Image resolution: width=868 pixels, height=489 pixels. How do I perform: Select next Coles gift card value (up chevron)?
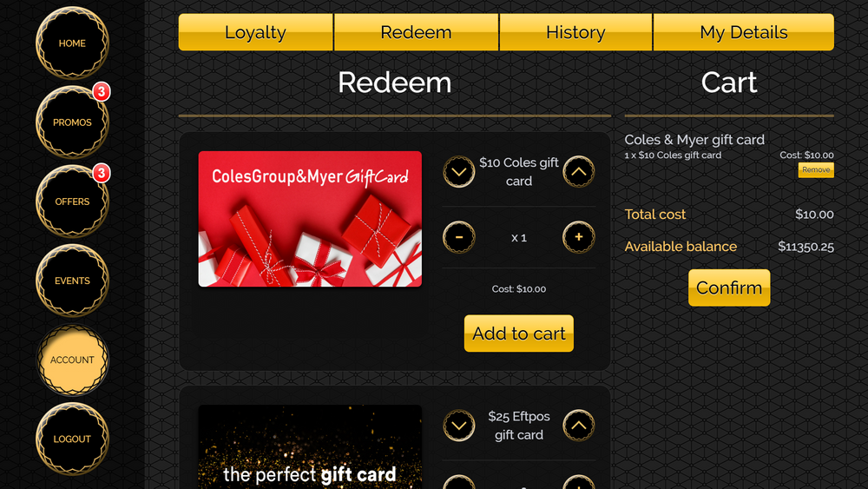(x=578, y=172)
